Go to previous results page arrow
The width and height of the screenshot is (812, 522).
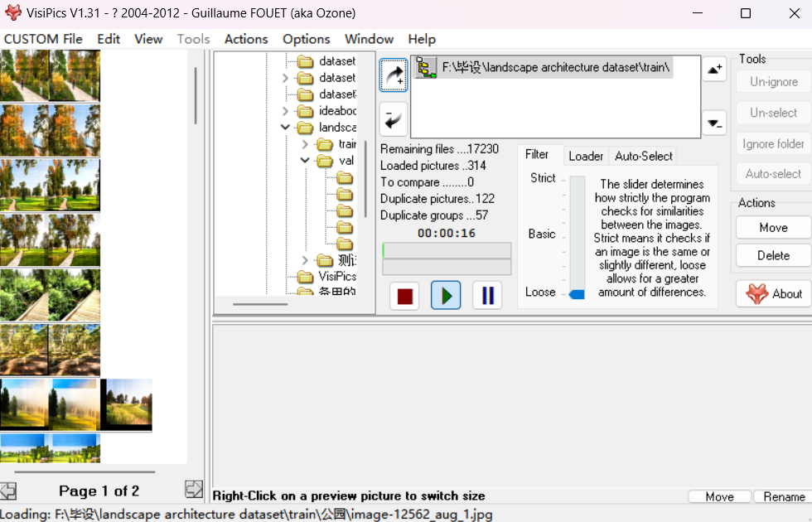click(x=8, y=491)
